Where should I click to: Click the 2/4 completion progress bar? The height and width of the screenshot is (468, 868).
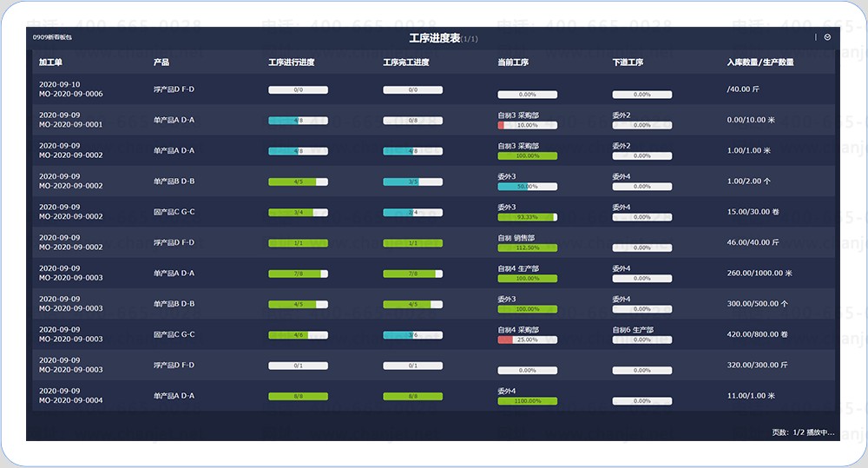(413, 213)
